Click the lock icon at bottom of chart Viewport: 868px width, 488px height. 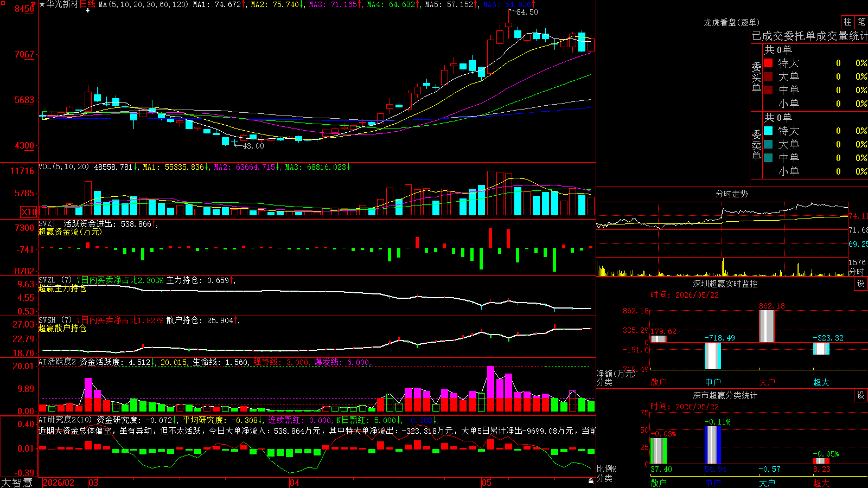tap(591, 481)
